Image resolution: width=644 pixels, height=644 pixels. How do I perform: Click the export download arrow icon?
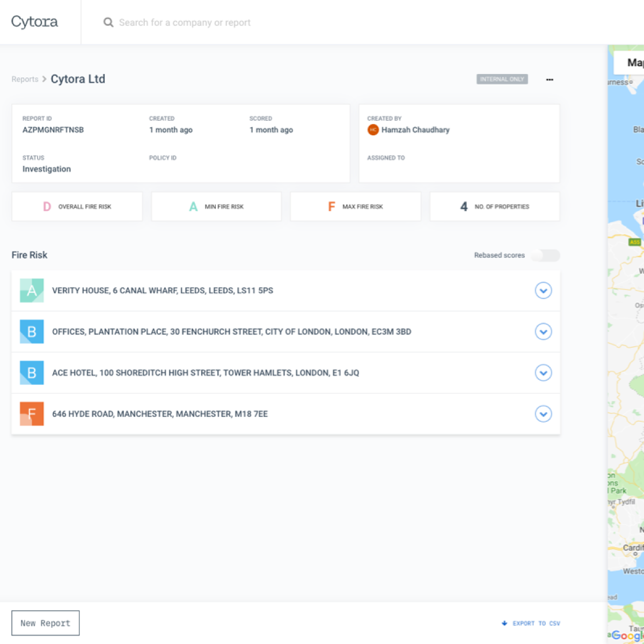504,624
